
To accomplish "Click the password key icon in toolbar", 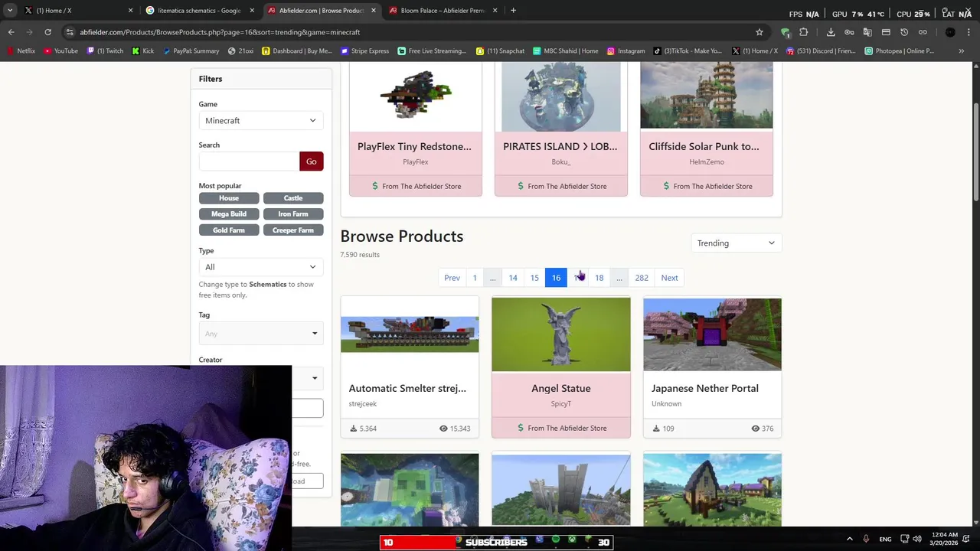I will 849,32.
